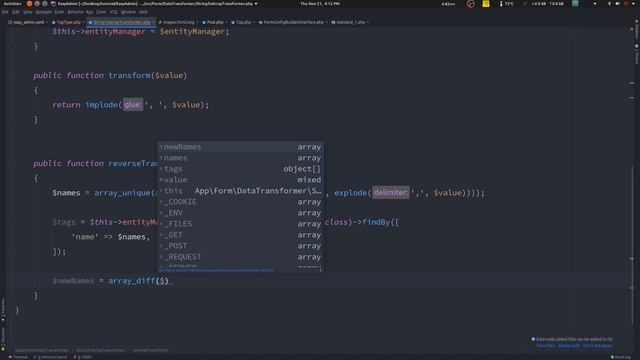
Task: Open the Activities overview
Action: pyautogui.click(x=13, y=4)
